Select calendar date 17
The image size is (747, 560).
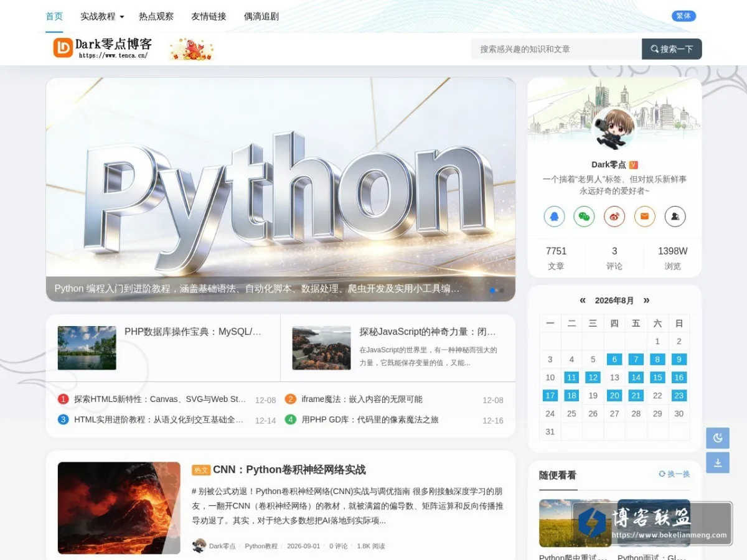tap(550, 395)
